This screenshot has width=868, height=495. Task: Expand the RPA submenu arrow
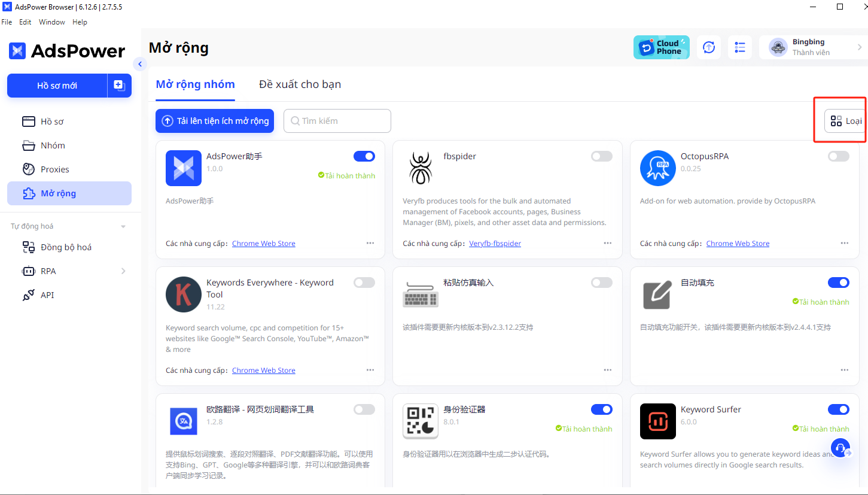click(x=123, y=271)
